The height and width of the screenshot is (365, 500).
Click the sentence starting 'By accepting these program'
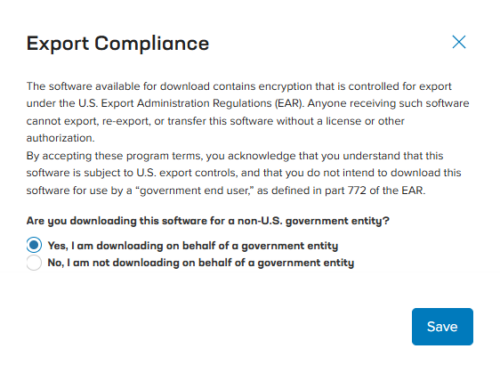coord(244,173)
